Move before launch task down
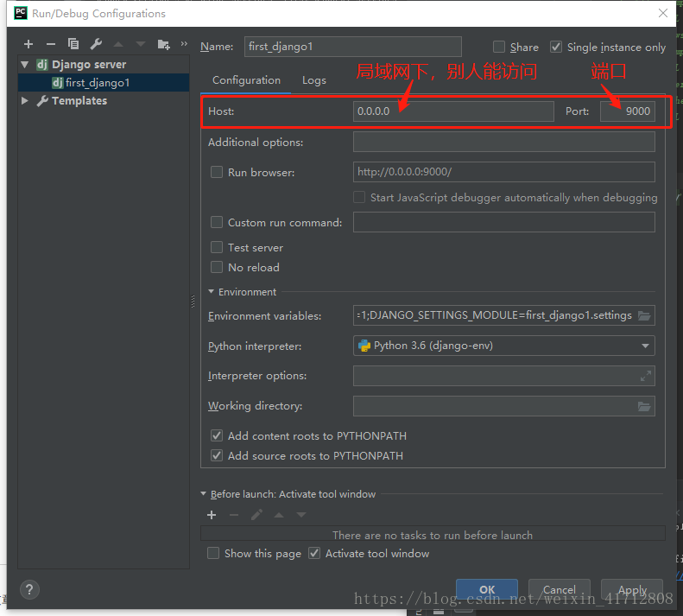 [301, 515]
